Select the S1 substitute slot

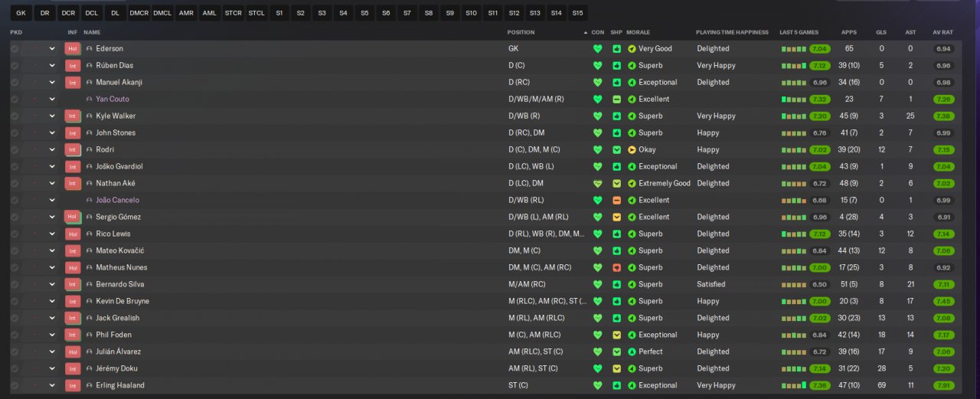[x=279, y=12]
